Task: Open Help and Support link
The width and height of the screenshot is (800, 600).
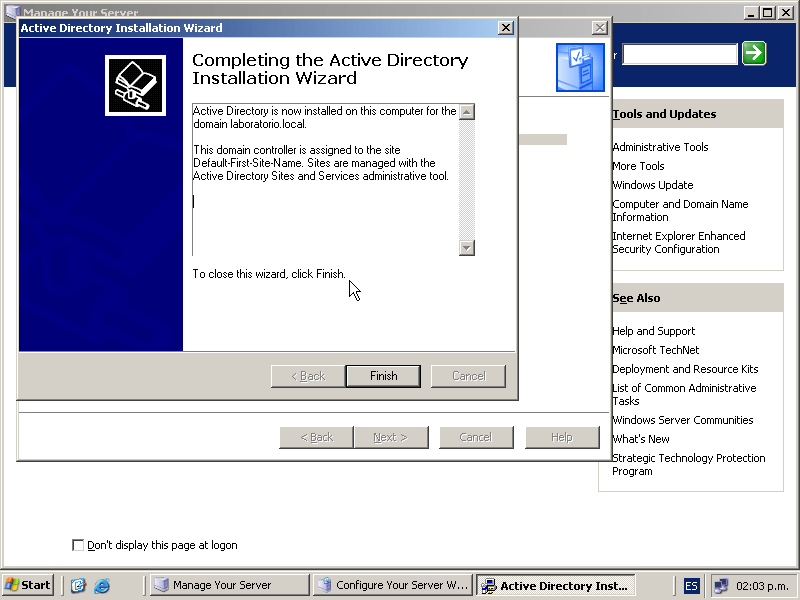Action: coord(653,331)
